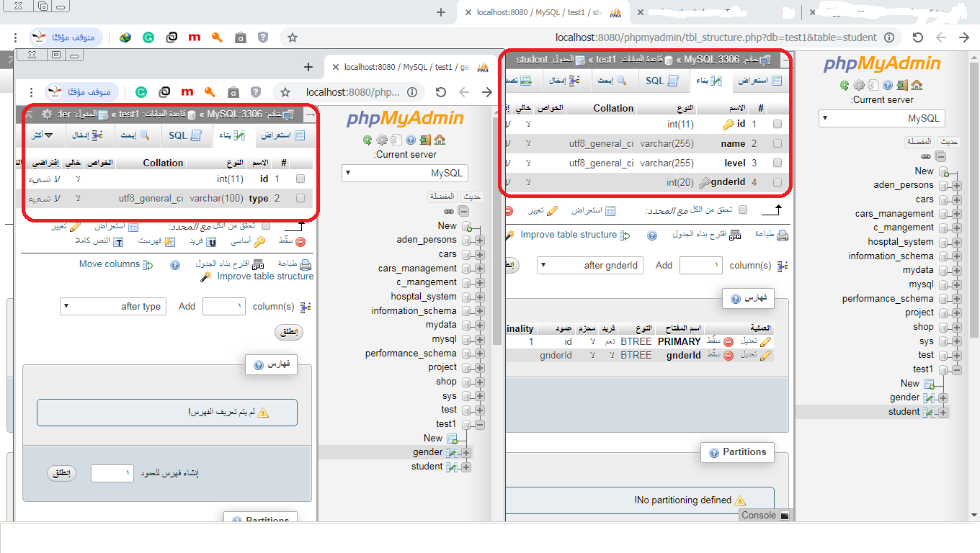Expand the hosptal_system database in student window

point(957,242)
